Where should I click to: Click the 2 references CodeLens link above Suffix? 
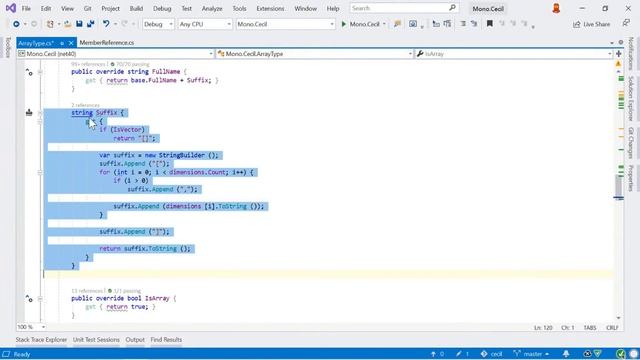click(x=85, y=105)
